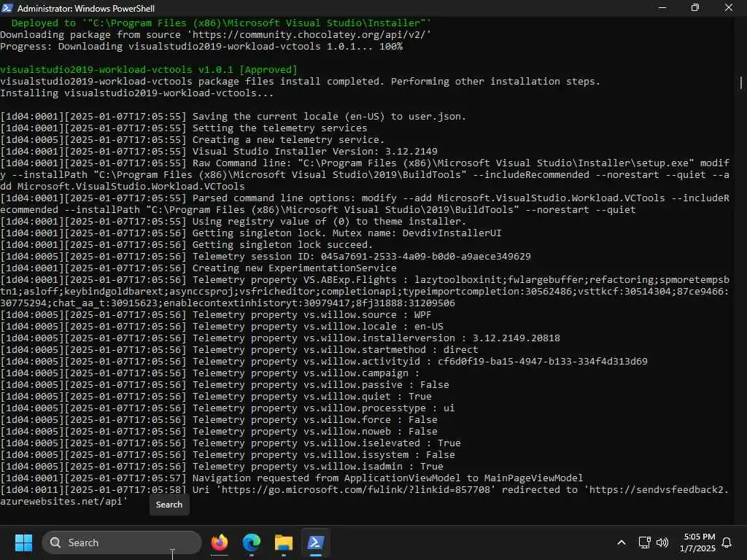Click 'vs.willow.source : WPF' line
The height and width of the screenshot is (560, 747).
[x=216, y=315]
